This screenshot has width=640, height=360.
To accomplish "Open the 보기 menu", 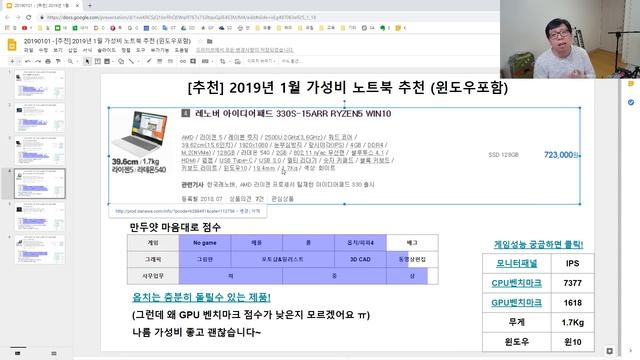I will (x=58, y=50).
